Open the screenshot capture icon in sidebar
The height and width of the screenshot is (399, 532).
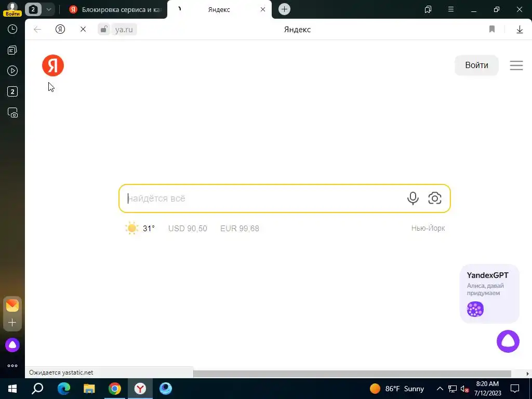point(12,113)
